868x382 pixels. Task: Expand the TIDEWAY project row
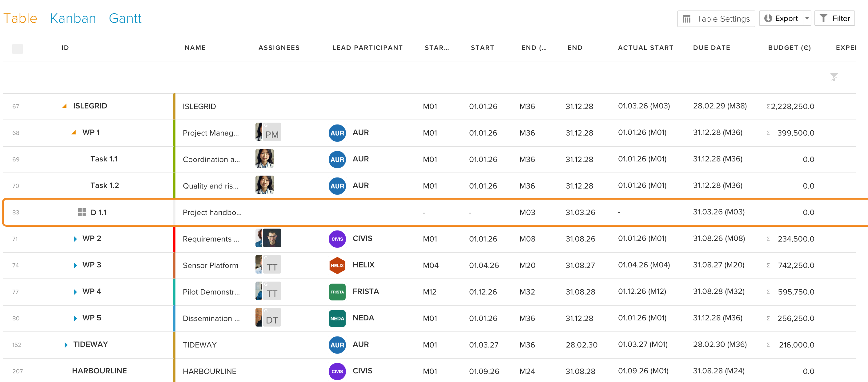66,345
